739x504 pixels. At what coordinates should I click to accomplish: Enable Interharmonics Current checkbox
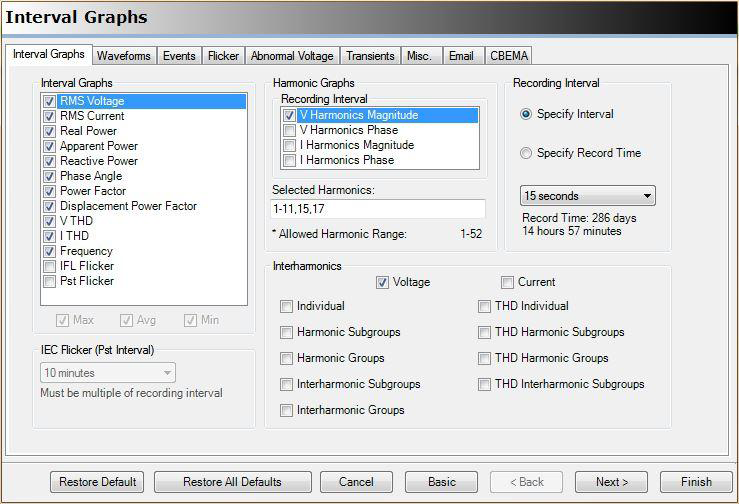point(507,282)
